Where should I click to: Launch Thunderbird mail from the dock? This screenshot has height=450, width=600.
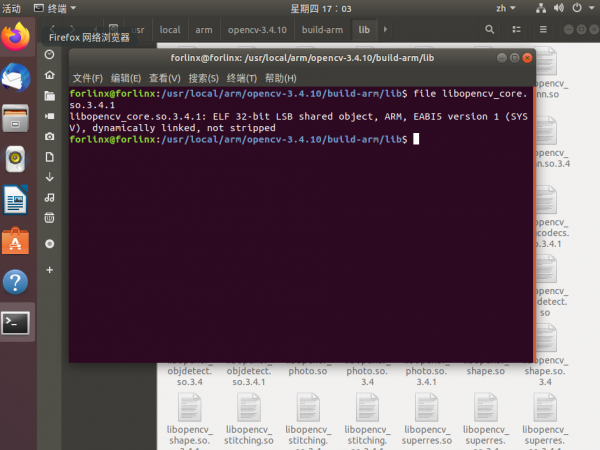click(x=16, y=77)
